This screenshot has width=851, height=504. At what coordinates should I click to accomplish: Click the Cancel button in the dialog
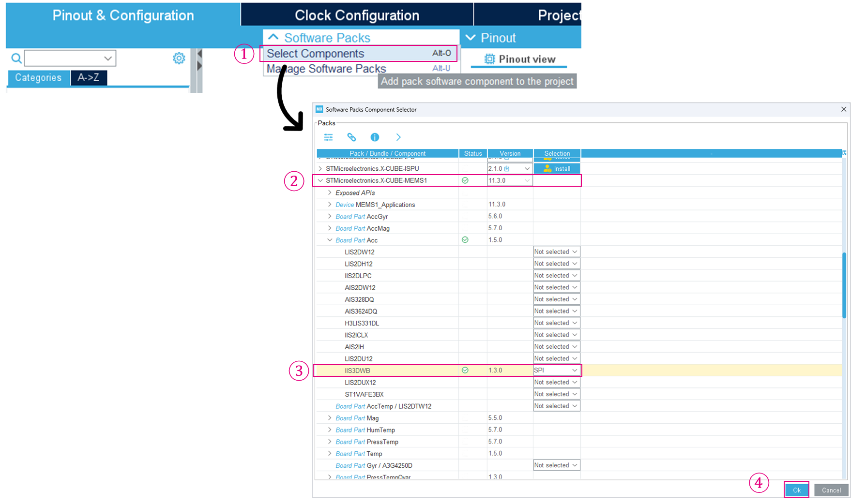tap(831, 490)
